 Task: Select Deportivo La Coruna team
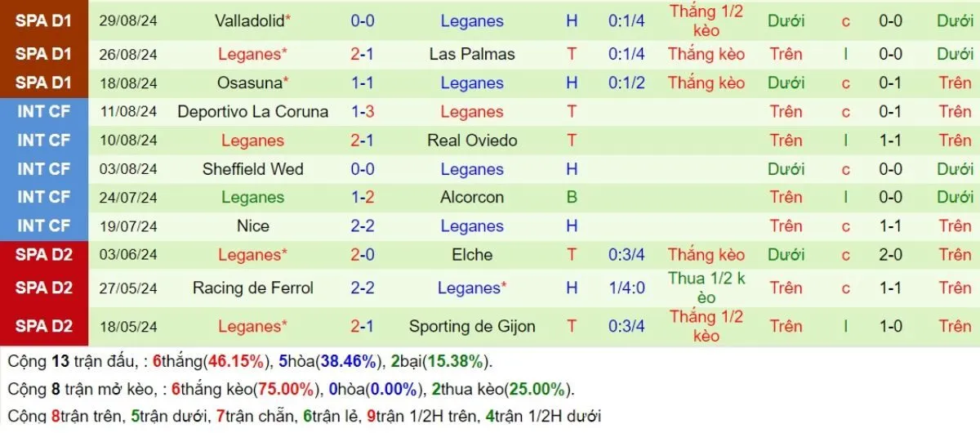click(x=252, y=112)
